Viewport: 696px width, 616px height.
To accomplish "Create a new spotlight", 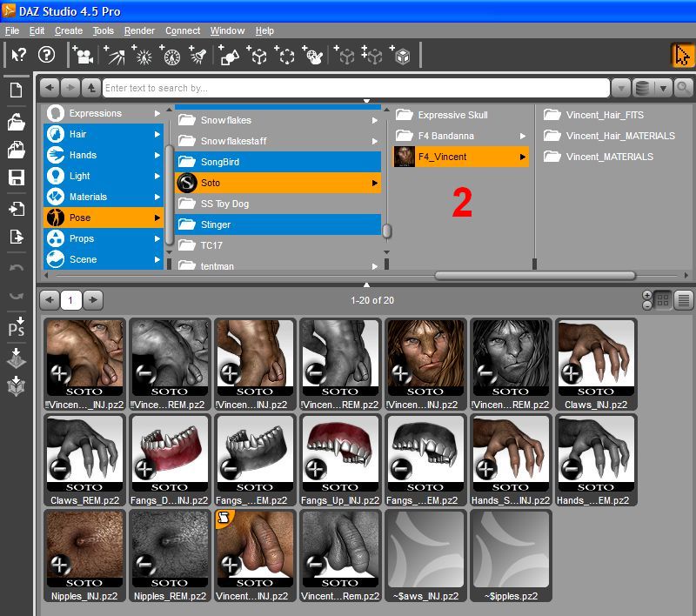I will [x=197, y=56].
